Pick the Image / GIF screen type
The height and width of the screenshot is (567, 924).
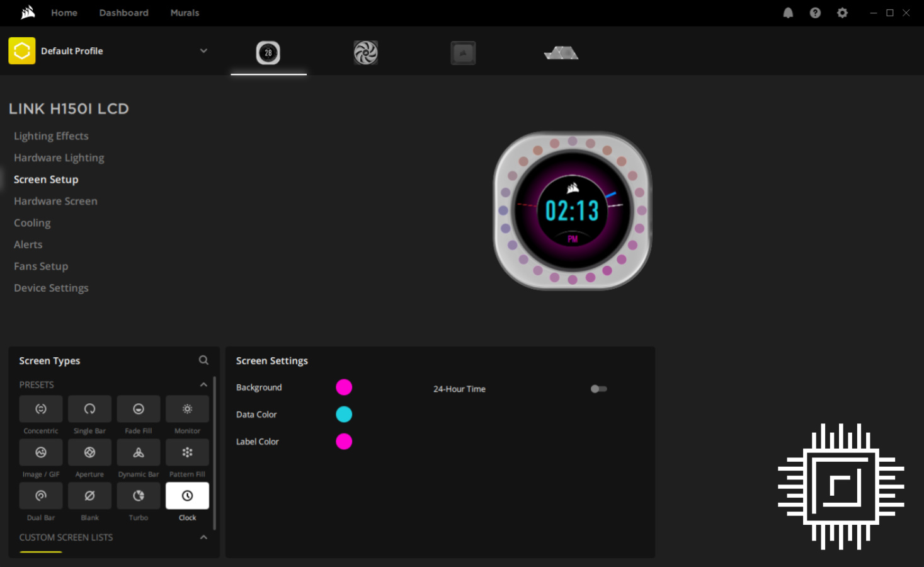(x=41, y=453)
